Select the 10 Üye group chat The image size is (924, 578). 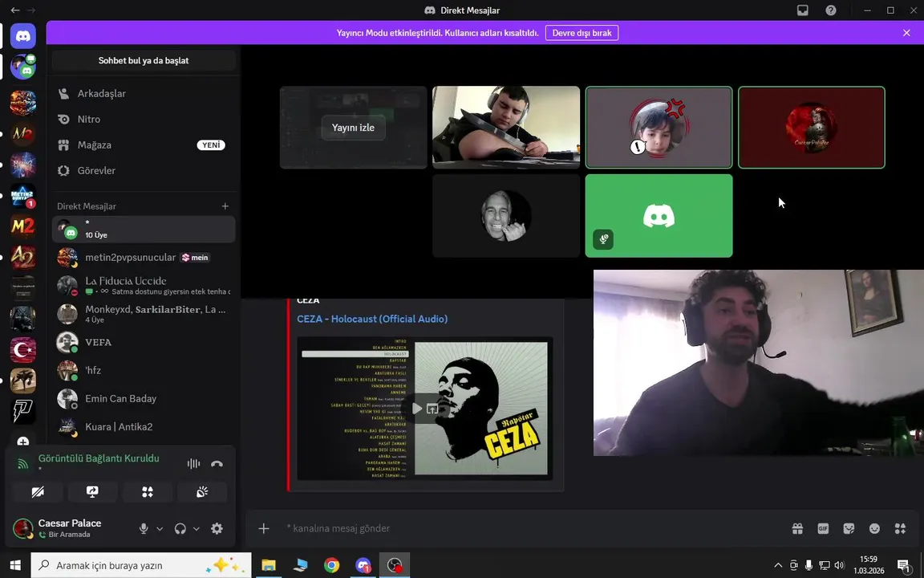[144, 229]
